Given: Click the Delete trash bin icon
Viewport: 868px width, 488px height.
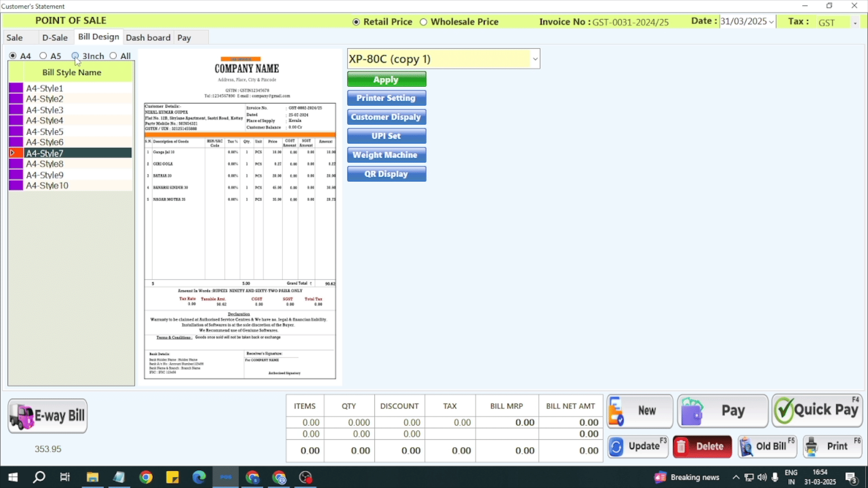Looking at the screenshot, I should coord(681,447).
